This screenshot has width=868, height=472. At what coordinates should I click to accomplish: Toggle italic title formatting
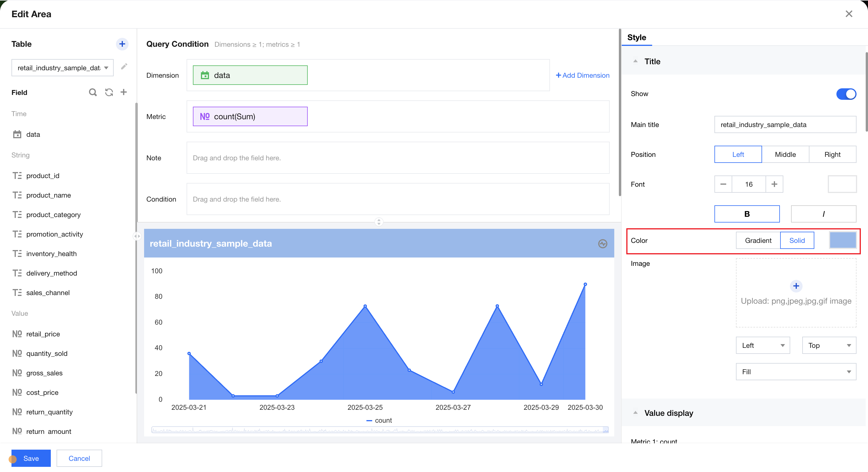coord(823,214)
